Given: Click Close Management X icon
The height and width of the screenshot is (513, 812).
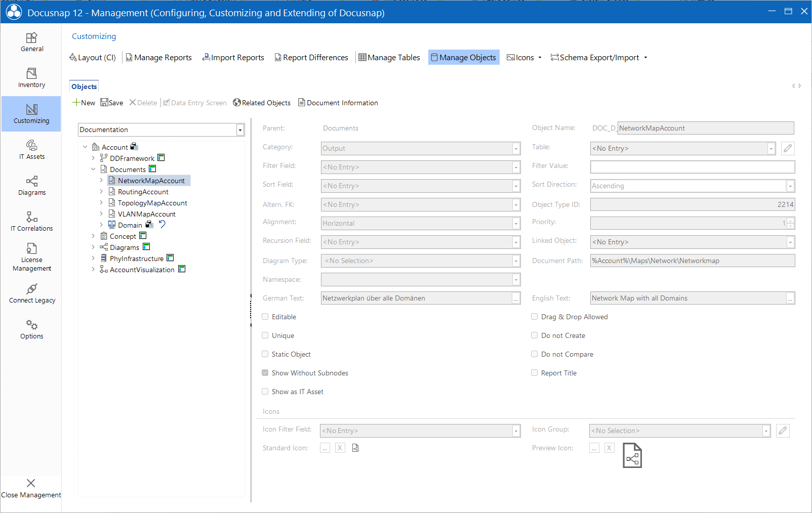Looking at the screenshot, I should (31, 483).
